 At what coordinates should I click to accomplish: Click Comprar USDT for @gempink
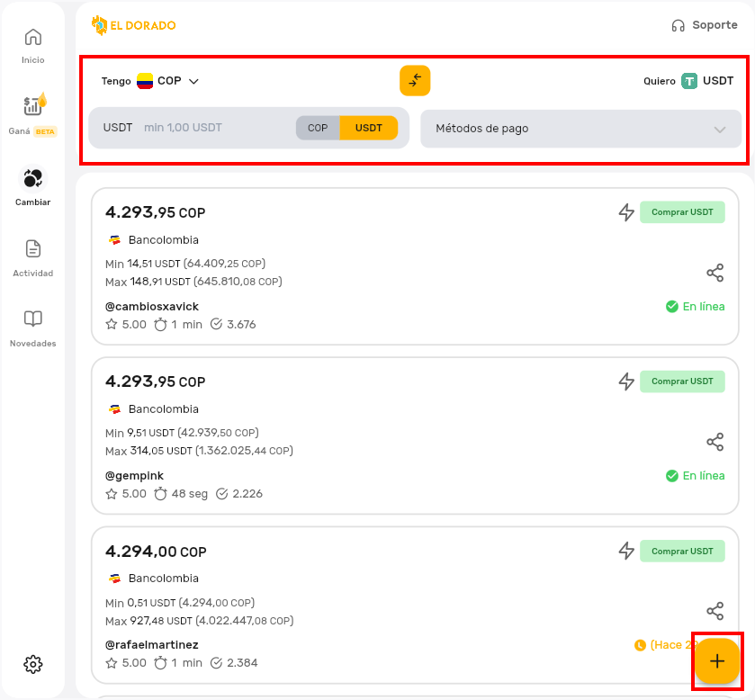[x=682, y=381]
